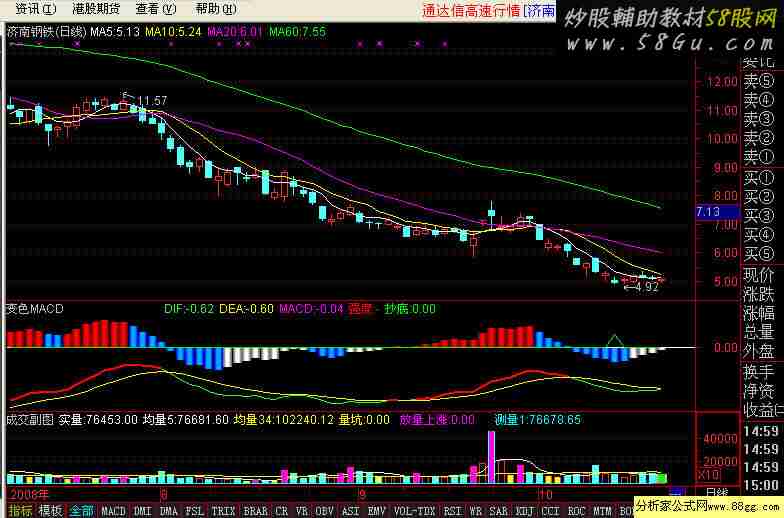784x518 pixels.
Task: Switch to the BRAR indicator tab
Action: (256, 511)
